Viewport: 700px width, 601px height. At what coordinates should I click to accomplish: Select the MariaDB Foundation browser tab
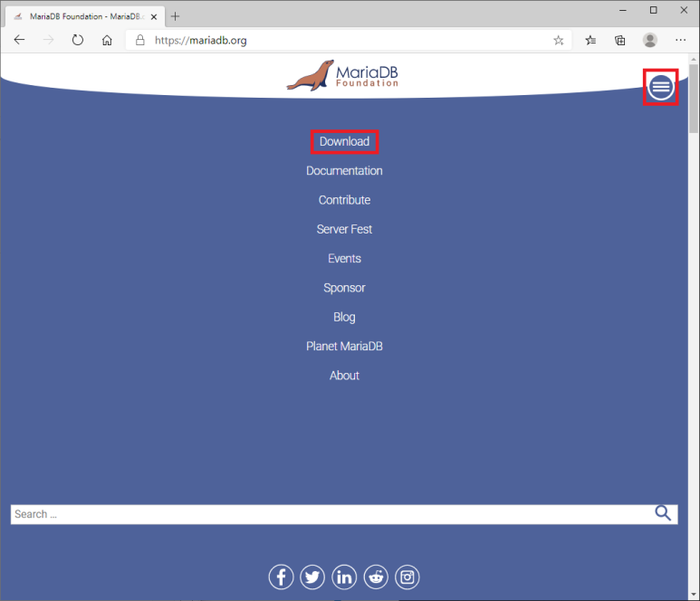(85, 16)
